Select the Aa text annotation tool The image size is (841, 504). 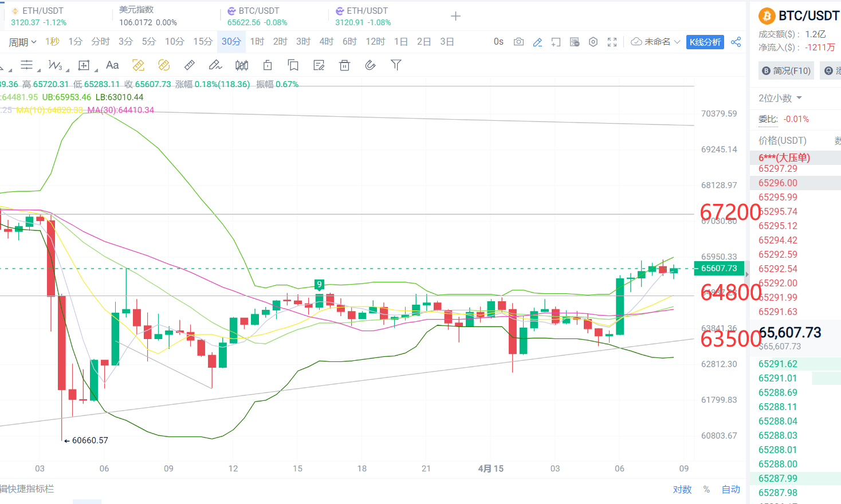112,65
